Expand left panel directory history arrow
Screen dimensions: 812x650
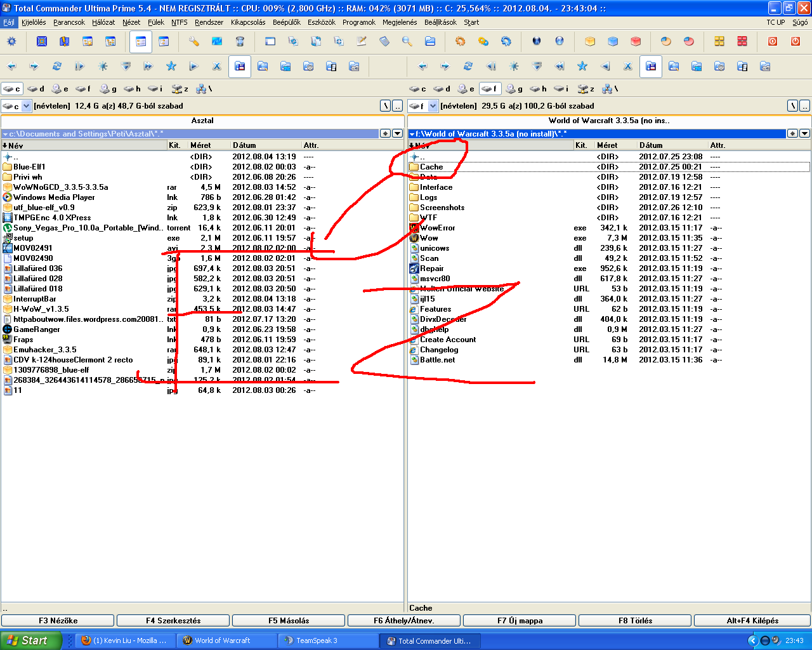(x=397, y=133)
